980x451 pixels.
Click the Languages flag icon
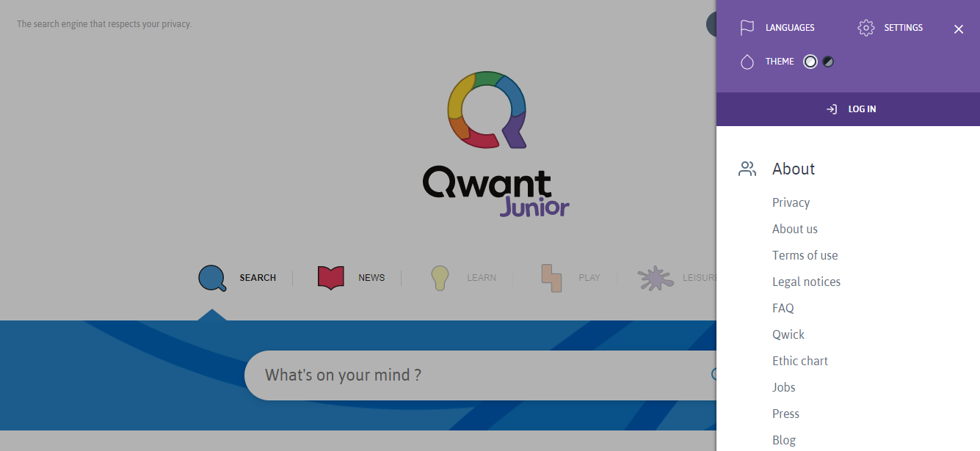click(747, 28)
